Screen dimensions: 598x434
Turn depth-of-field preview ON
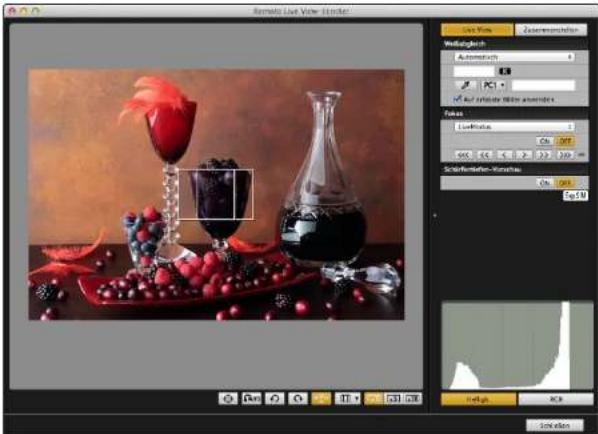[x=544, y=183]
